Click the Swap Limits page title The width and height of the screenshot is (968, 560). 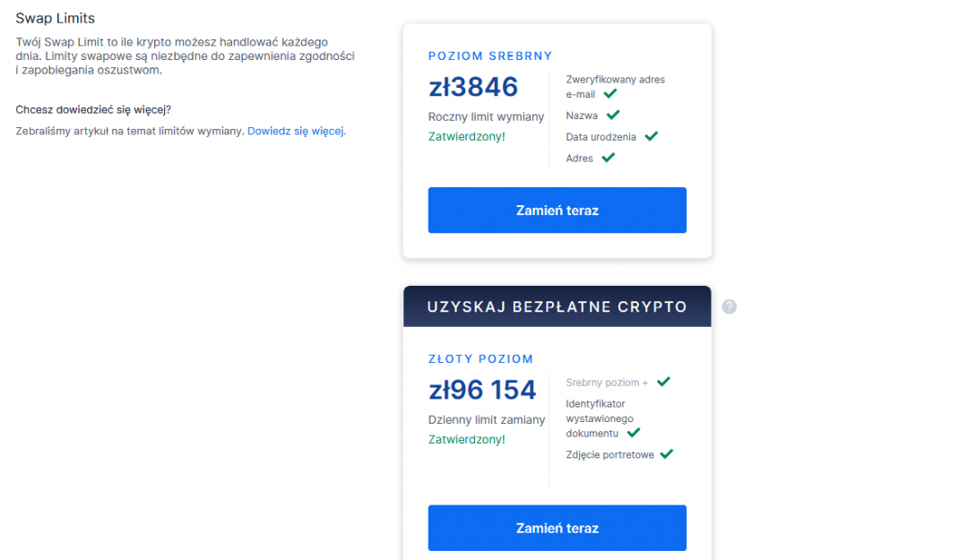tap(55, 18)
